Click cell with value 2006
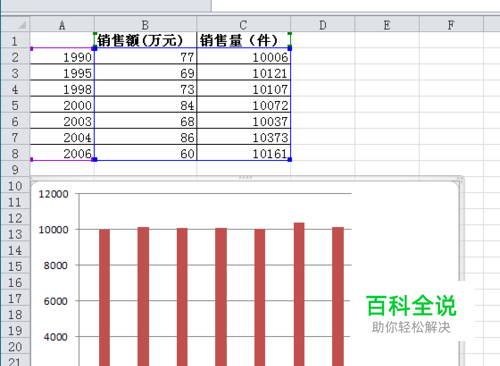Image resolution: width=500 pixels, height=366 pixels. coord(62,153)
